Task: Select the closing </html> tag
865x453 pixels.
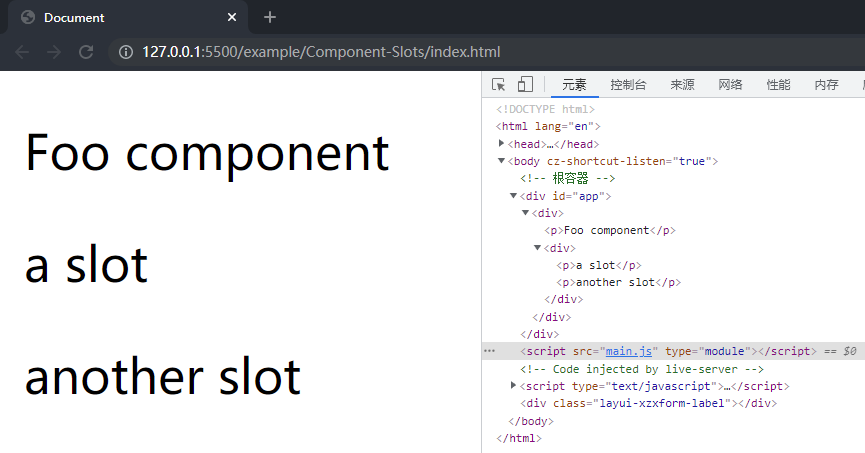Action: (x=519, y=438)
